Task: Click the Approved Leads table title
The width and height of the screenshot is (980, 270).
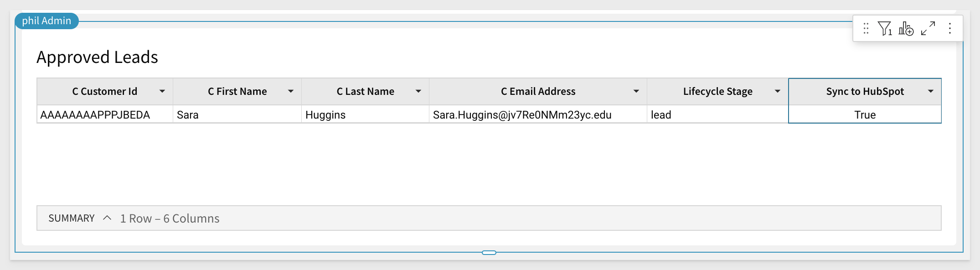Action: [97, 57]
